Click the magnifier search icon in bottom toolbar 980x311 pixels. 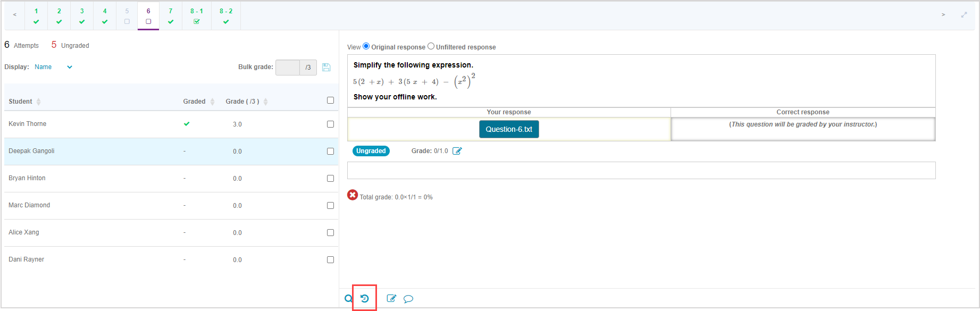(x=348, y=299)
